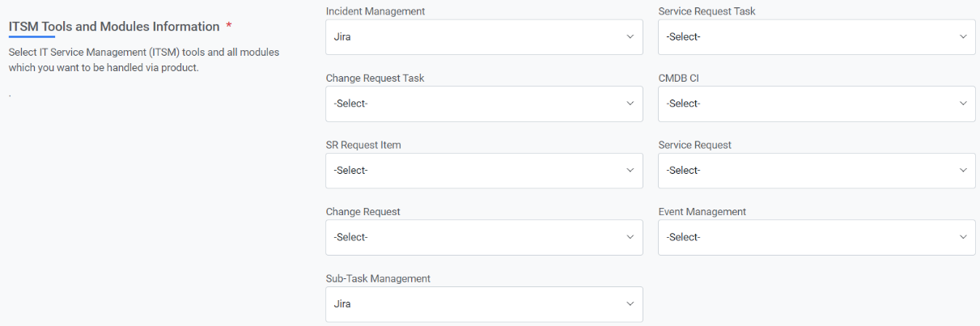The height and width of the screenshot is (326, 980).
Task: Click the chevron arrow in Sub-Task Management field
Action: pyautogui.click(x=630, y=304)
